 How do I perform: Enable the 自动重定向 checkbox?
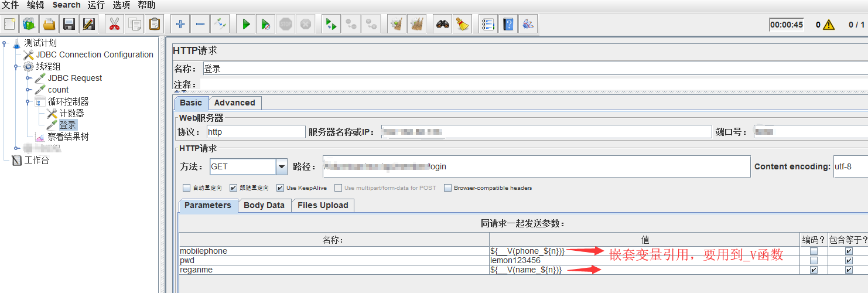pos(187,188)
